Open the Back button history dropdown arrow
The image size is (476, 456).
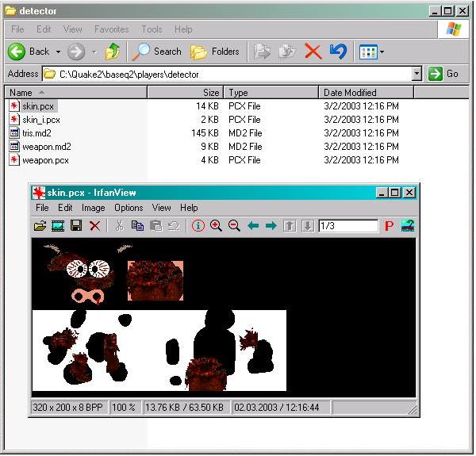[x=56, y=52]
